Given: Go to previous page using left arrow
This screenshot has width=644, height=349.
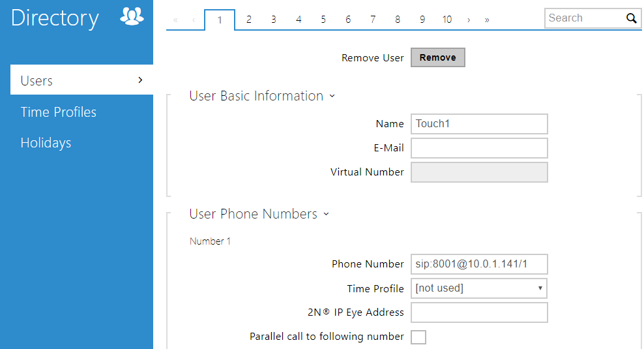Looking at the screenshot, I should pyautogui.click(x=194, y=20).
